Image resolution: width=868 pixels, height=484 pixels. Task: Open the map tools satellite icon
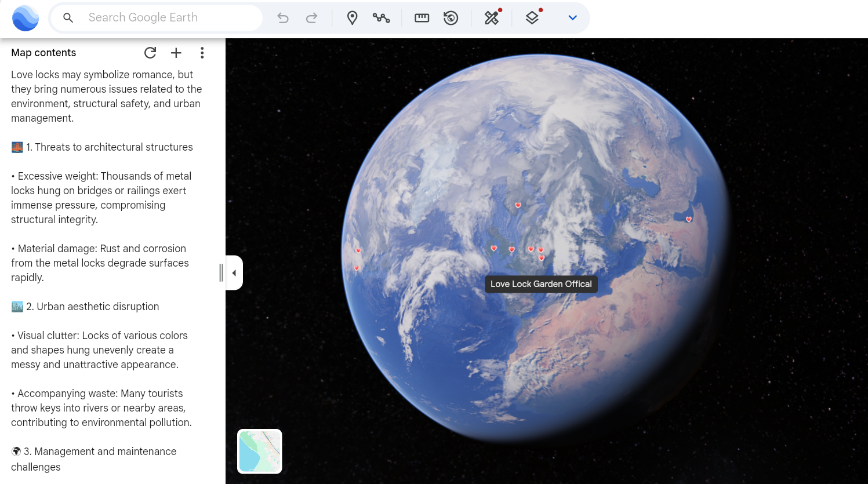coord(492,18)
